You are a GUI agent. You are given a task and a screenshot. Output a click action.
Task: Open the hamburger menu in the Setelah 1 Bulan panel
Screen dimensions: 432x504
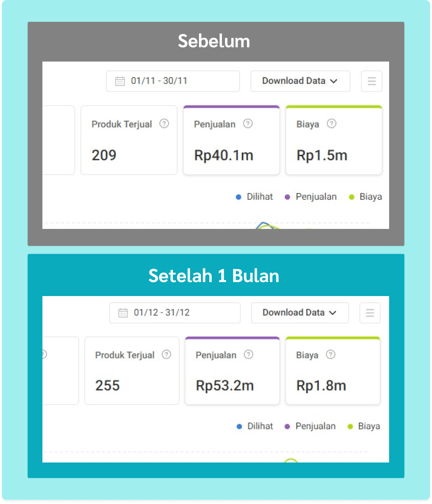370,313
